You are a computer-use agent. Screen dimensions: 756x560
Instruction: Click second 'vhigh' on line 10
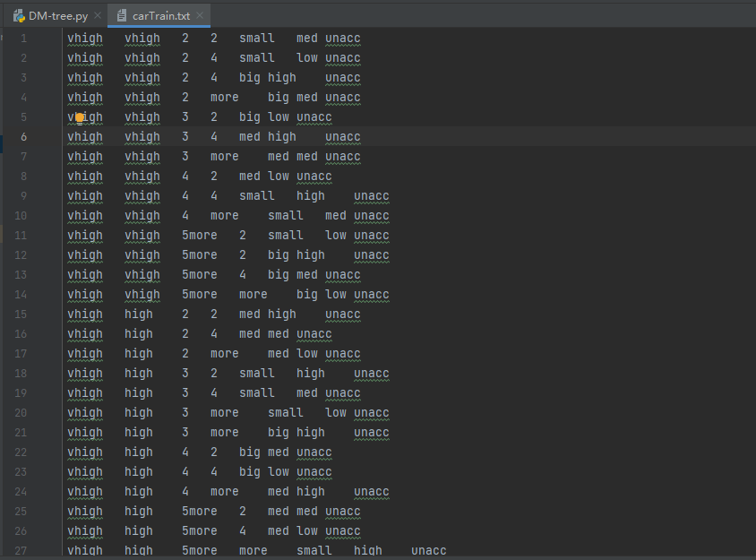point(142,216)
